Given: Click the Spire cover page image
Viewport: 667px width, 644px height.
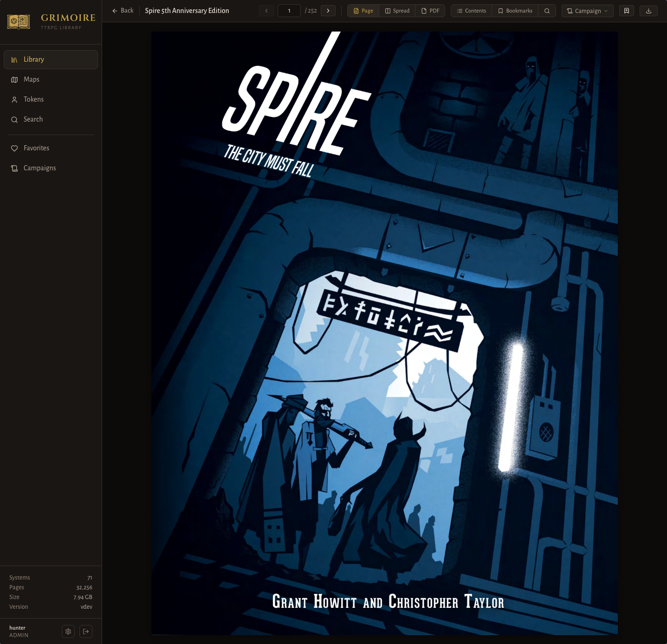Looking at the screenshot, I should coord(384,333).
